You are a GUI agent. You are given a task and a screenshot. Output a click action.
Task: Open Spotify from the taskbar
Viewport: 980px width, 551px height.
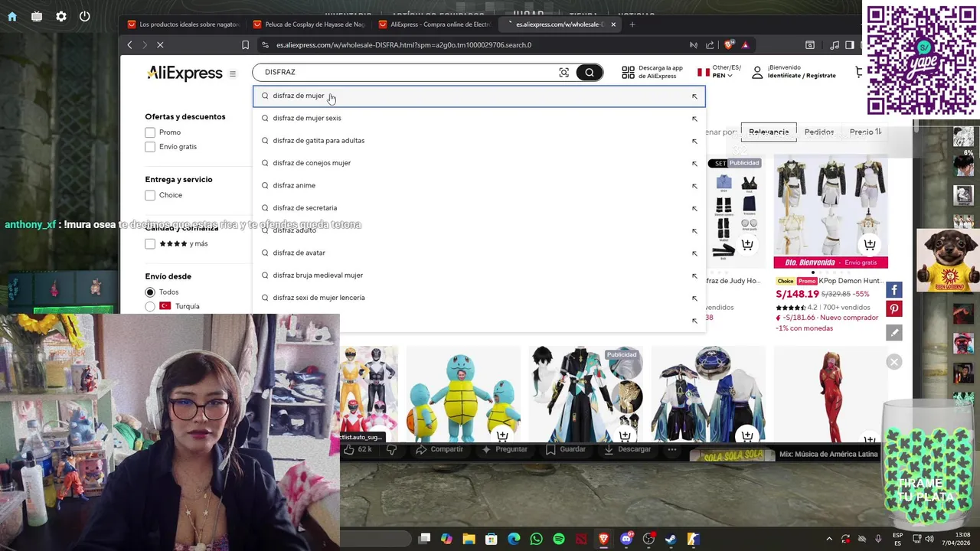(x=559, y=540)
